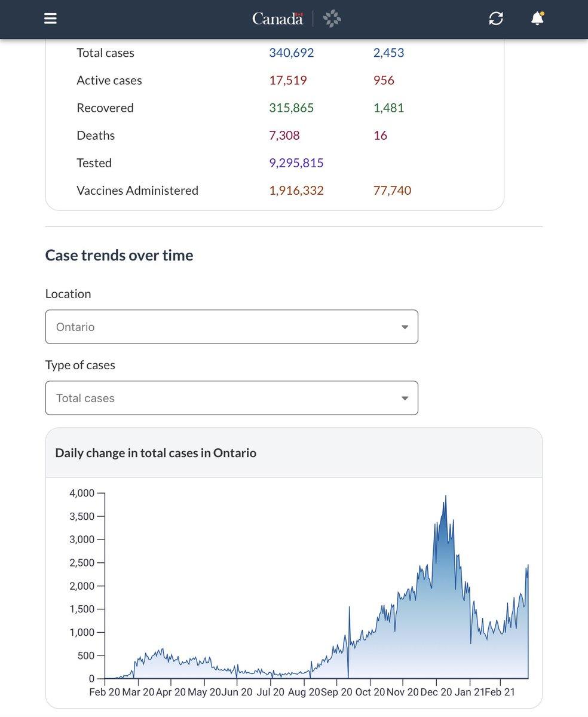The width and height of the screenshot is (588, 717).
Task: Open the hamburger navigation menu
Action: click(x=51, y=19)
